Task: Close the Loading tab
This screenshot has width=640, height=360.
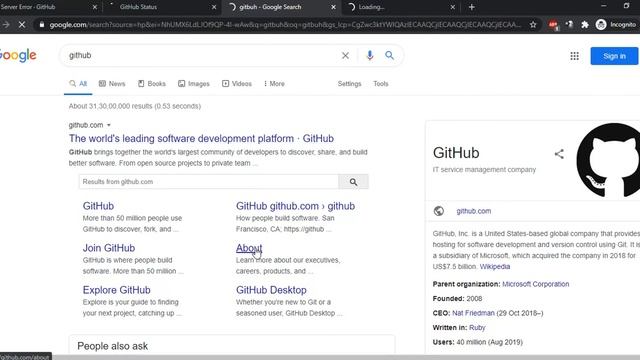Action: 452,7
